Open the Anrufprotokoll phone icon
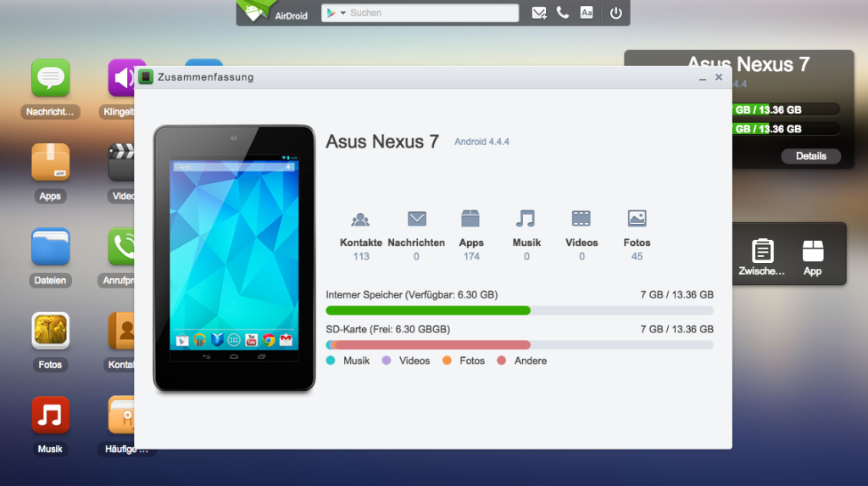The image size is (868, 486). click(121, 247)
